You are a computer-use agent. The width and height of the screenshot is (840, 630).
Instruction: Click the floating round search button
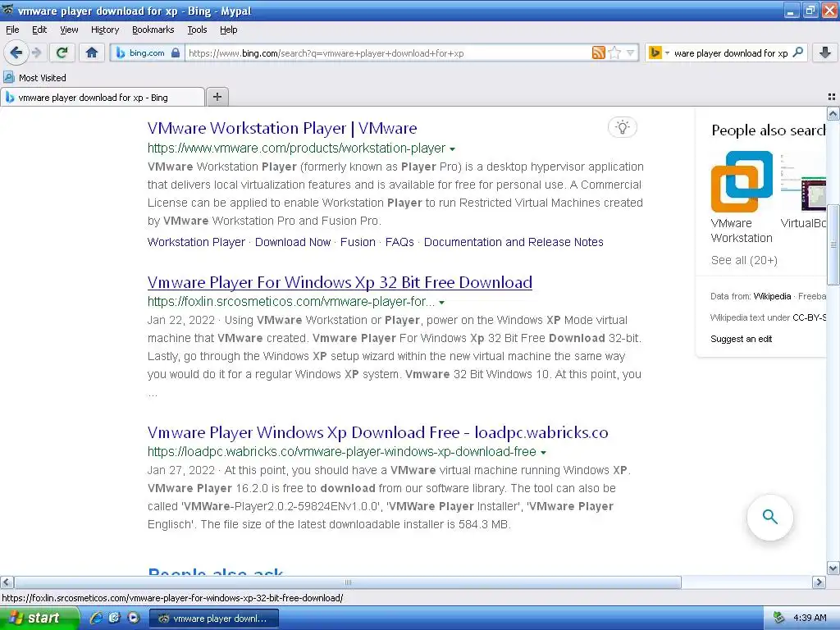coord(769,517)
